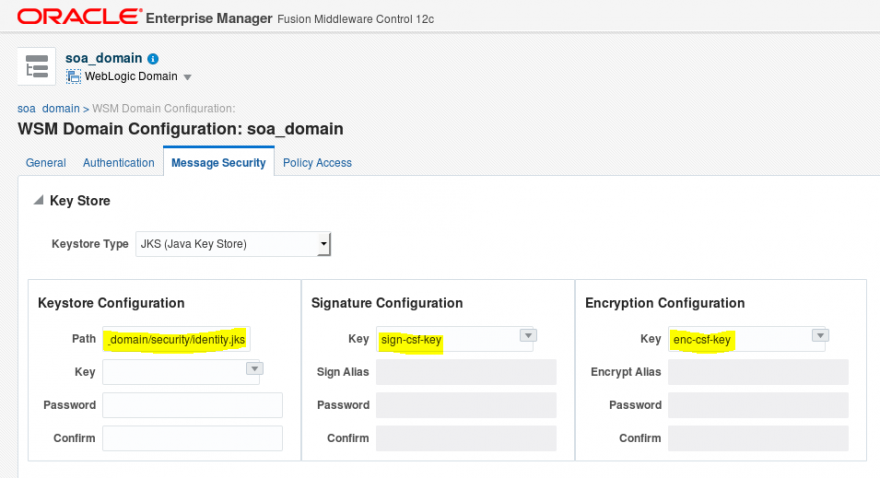Click the Encryption Configuration Password field

(758, 405)
